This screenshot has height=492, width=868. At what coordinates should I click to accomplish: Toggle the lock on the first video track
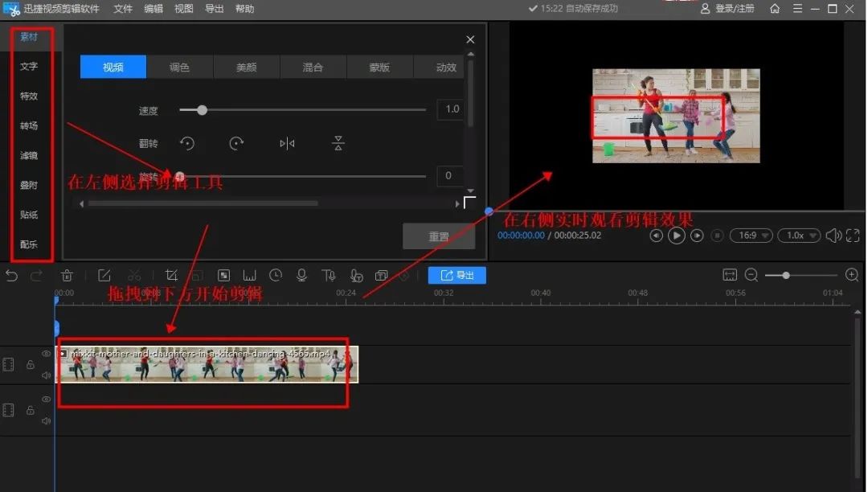pyautogui.click(x=30, y=365)
